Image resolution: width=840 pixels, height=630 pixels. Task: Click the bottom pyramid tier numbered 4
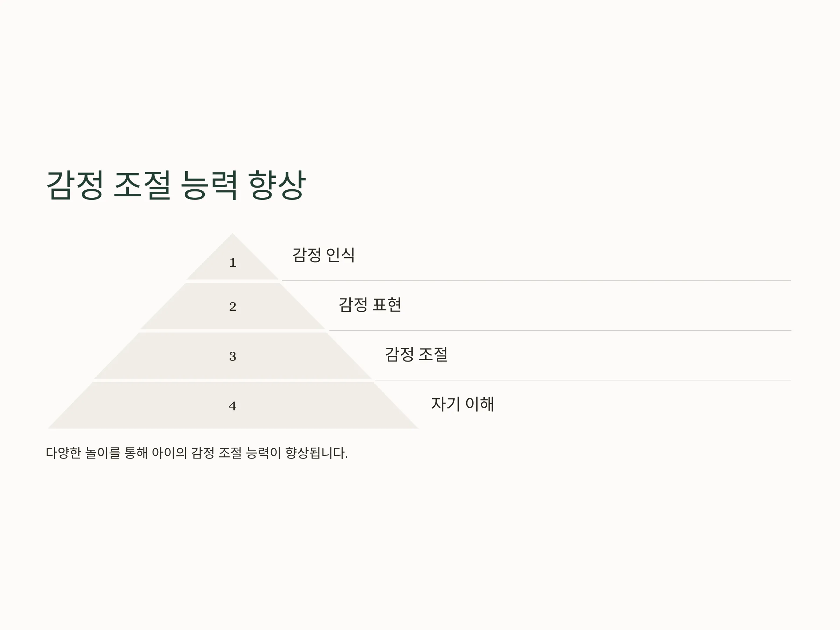coord(233,406)
